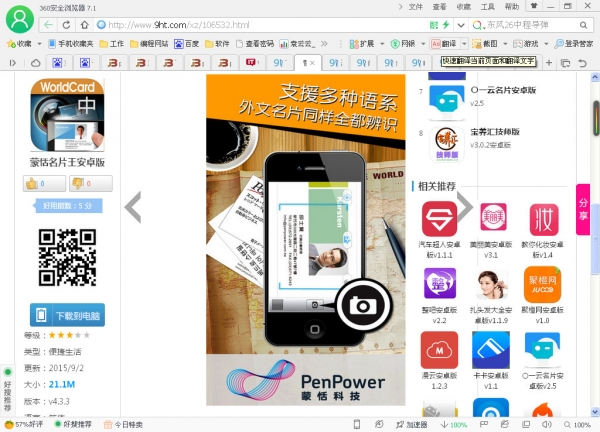The height and width of the screenshot is (432, 600).
Task: Open the 漫云安卓版 app link
Action: (439, 361)
